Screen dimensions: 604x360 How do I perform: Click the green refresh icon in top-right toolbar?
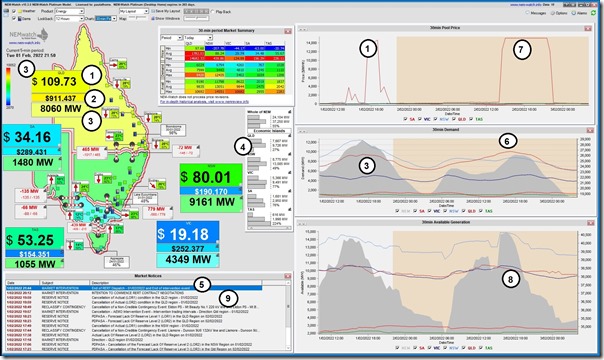[x=593, y=13]
